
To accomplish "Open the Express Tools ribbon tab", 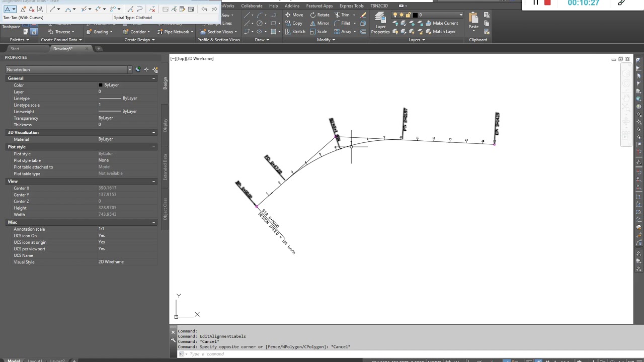I will [351, 6].
